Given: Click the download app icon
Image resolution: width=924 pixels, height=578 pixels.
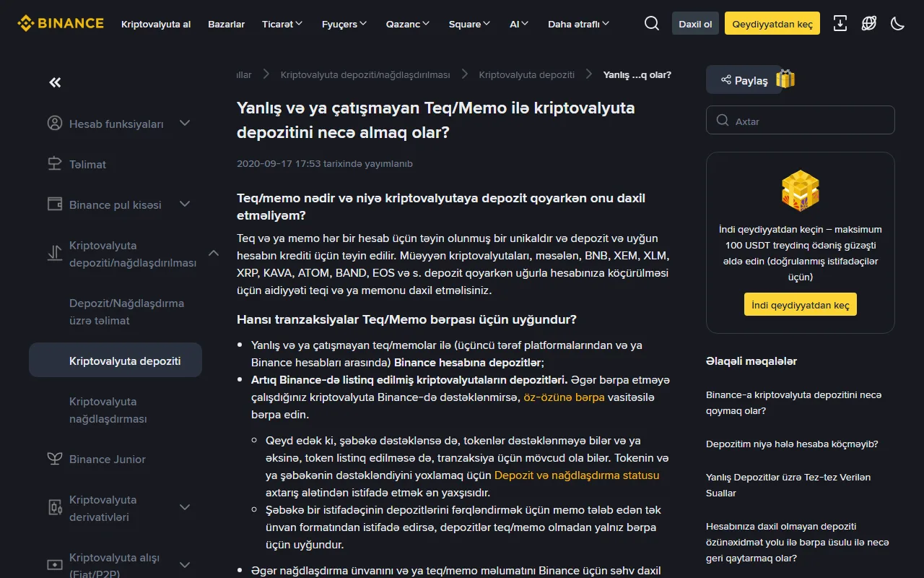Looking at the screenshot, I should (840, 24).
